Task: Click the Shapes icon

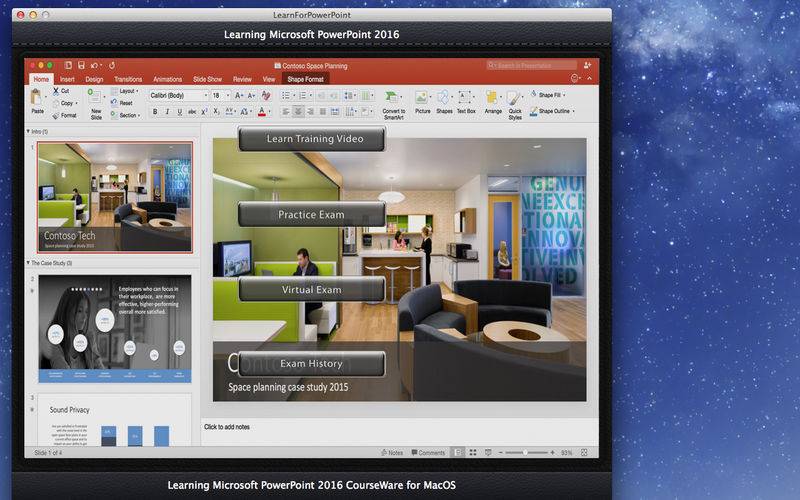Action: point(443,97)
